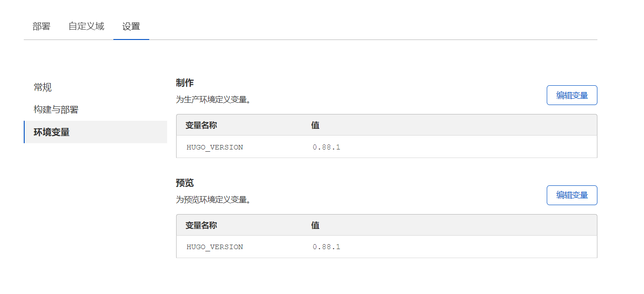
Task: Click 值 column header in 制作 table
Action: tap(315, 125)
